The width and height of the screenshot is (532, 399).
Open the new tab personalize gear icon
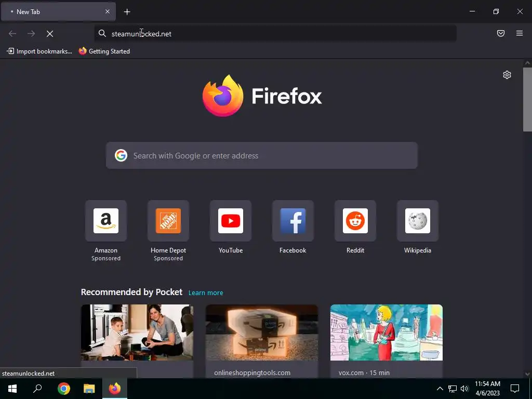[507, 75]
